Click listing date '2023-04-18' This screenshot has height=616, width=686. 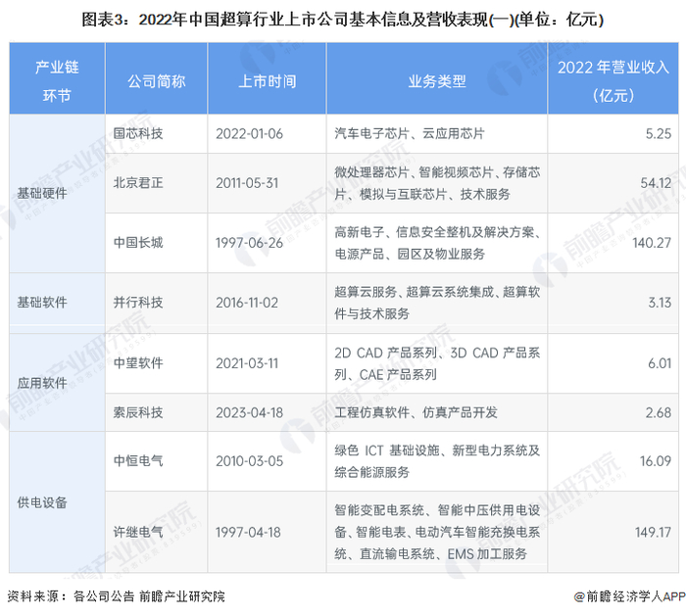(249, 412)
